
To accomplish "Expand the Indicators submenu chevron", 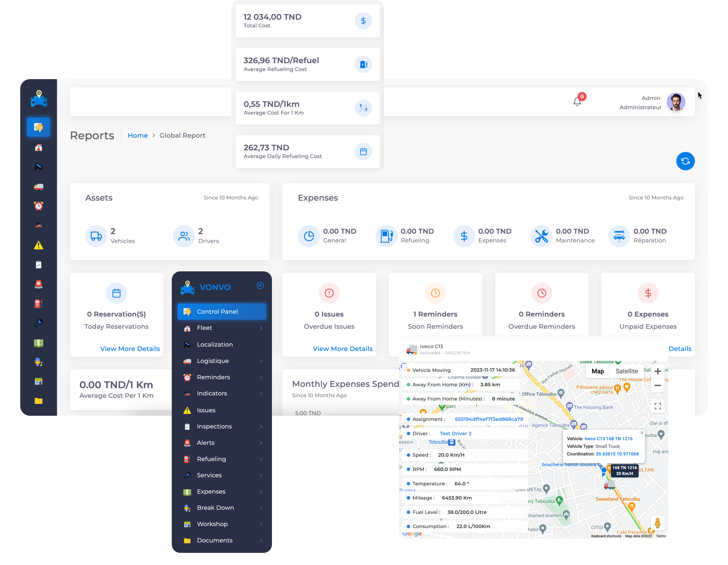I will (x=261, y=394).
